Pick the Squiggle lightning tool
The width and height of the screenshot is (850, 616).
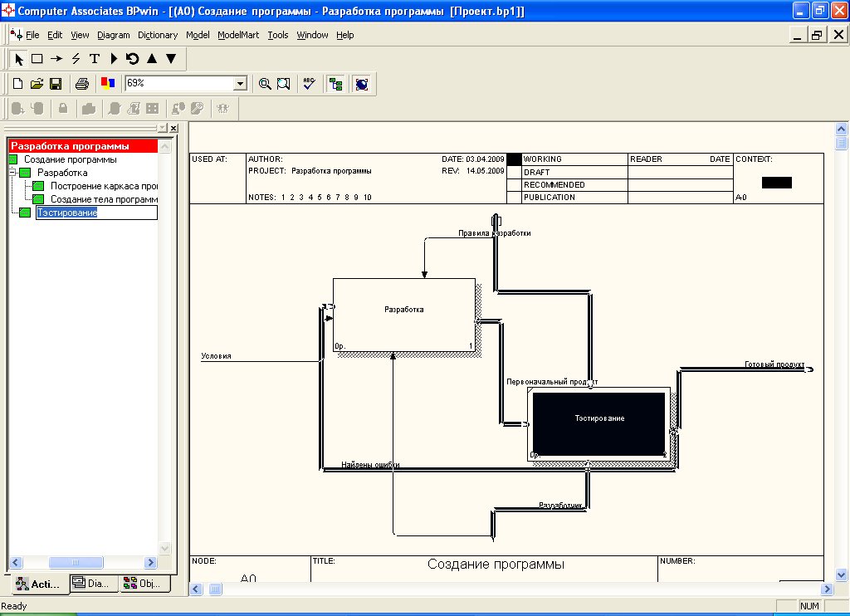tap(76, 59)
